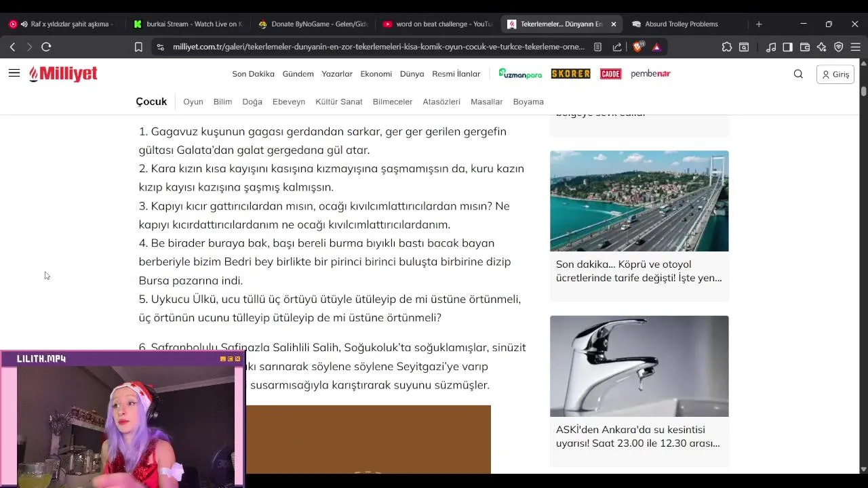Open the Brave Wallet icon

(805, 47)
